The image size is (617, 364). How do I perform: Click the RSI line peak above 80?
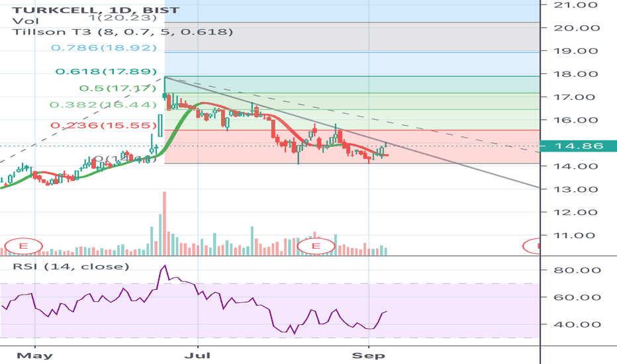tap(164, 265)
